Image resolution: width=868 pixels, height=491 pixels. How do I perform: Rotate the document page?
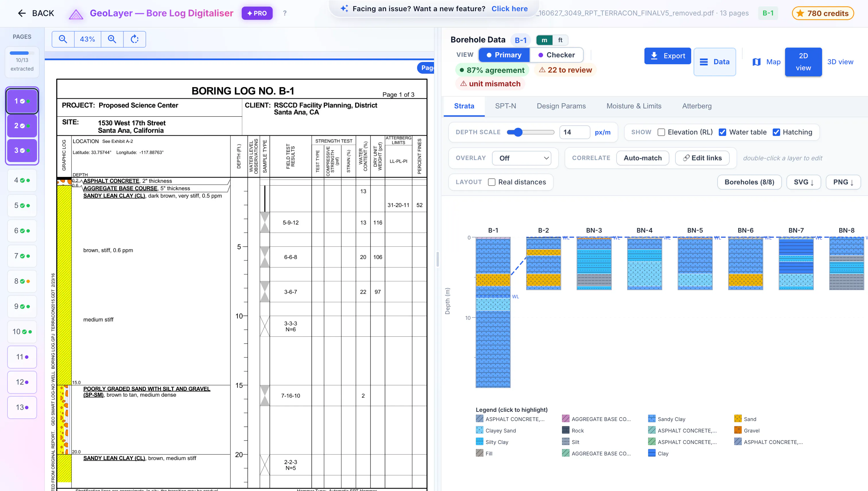click(x=135, y=39)
